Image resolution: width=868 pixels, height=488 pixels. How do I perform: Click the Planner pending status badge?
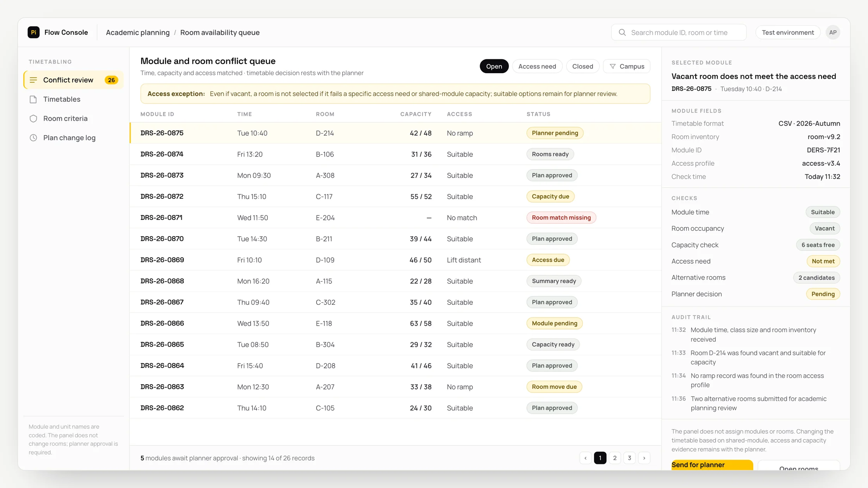click(x=555, y=133)
